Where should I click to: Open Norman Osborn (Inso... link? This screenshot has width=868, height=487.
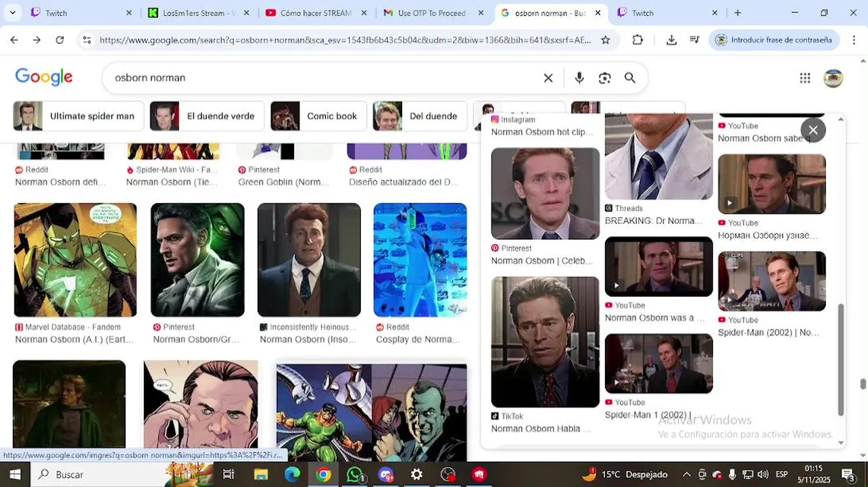point(308,340)
